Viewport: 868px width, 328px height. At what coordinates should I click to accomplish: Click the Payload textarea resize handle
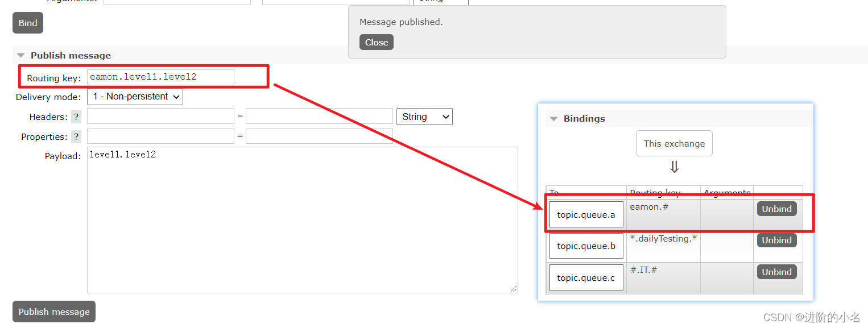click(x=514, y=289)
